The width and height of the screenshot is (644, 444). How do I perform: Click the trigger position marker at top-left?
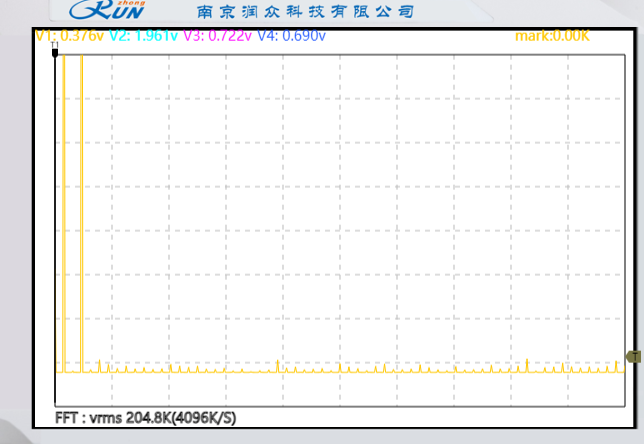[x=54, y=48]
